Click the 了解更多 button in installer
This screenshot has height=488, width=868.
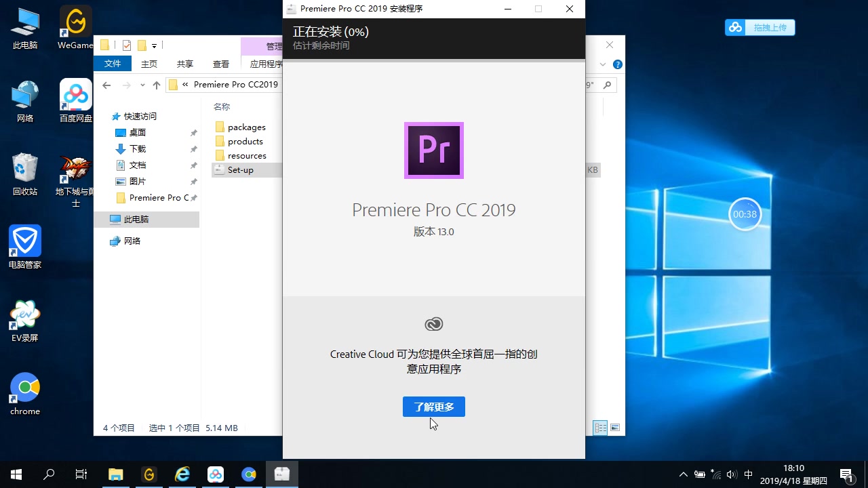click(434, 407)
